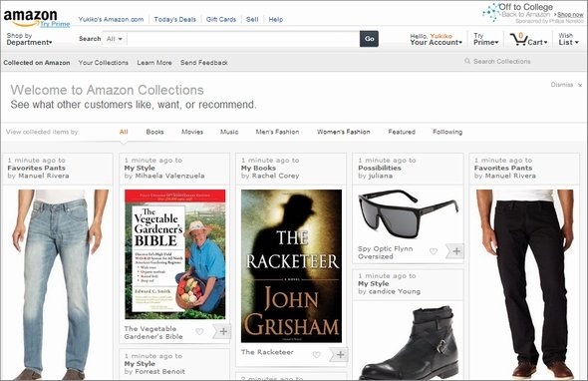Click the Go search button
Image resolution: width=588 pixels, height=381 pixels.
[369, 39]
